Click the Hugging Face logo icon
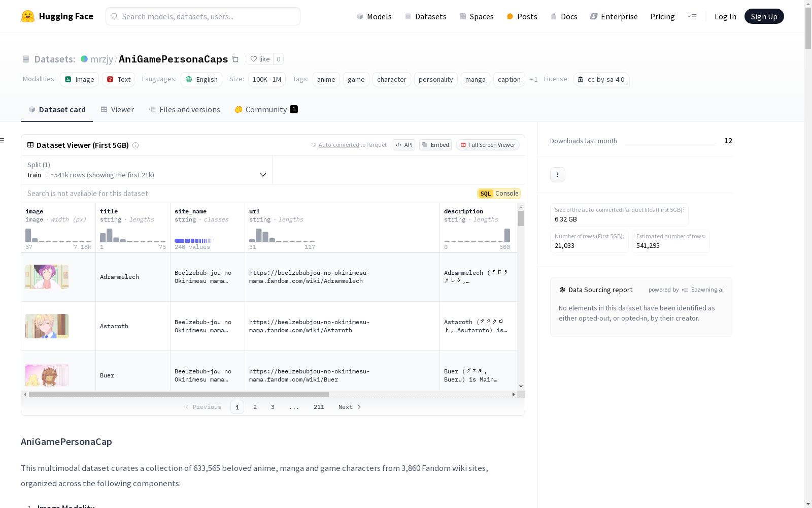Viewport: 812px width, 508px height. coord(28,16)
